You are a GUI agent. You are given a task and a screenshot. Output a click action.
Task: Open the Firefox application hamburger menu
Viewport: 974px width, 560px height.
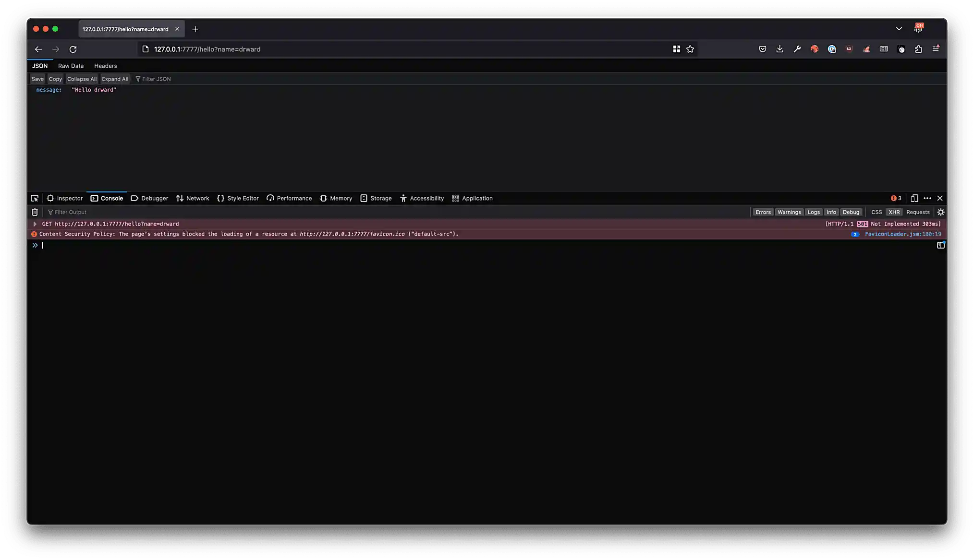pyautogui.click(x=936, y=49)
